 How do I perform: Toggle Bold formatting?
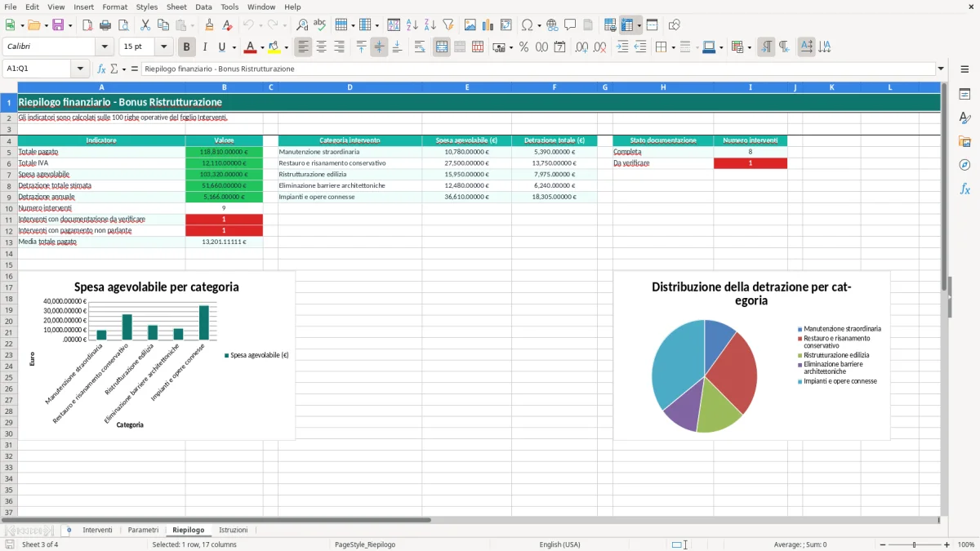click(187, 47)
